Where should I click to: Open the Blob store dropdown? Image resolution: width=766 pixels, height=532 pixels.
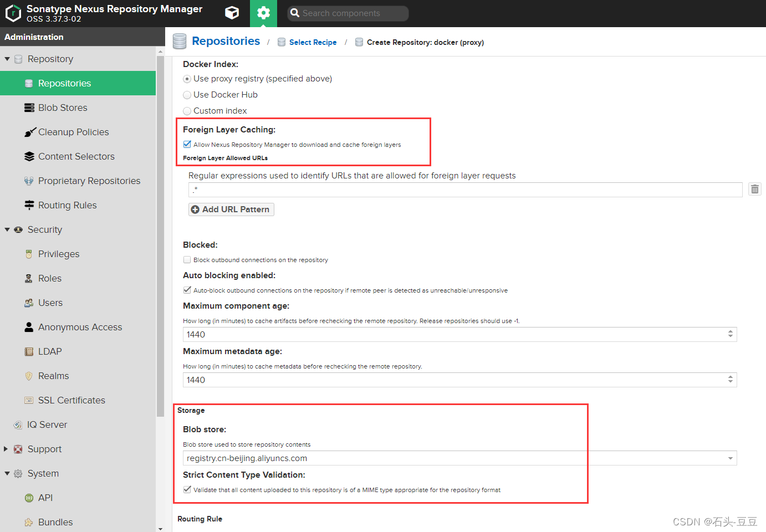click(731, 458)
